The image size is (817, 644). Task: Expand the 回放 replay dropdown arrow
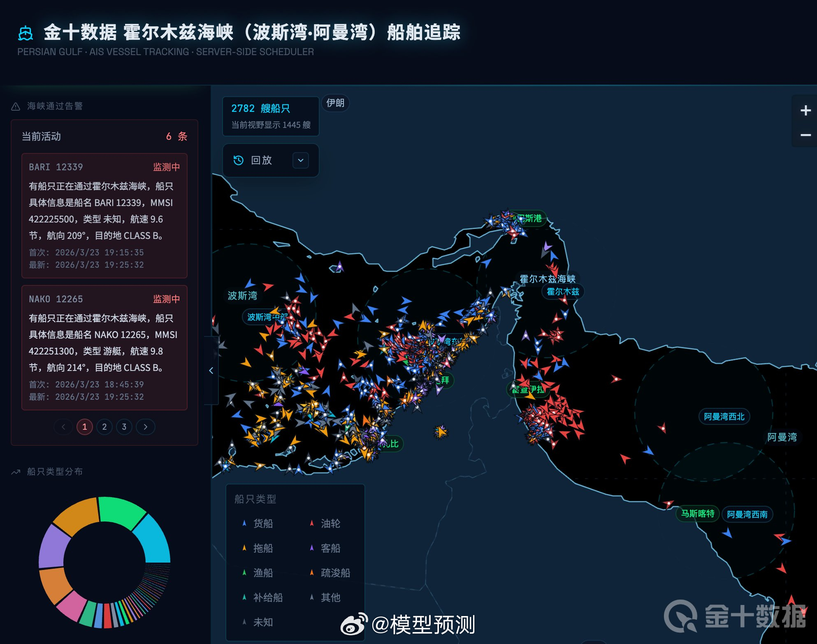(301, 160)
